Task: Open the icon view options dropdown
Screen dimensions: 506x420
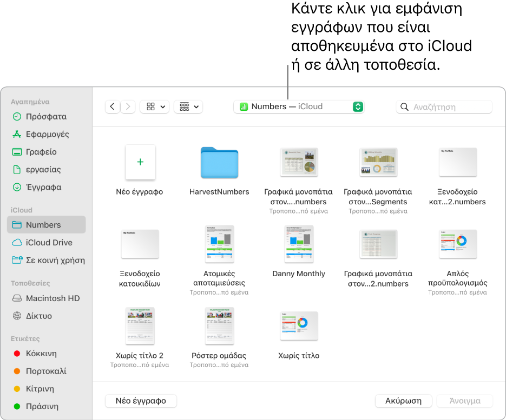Action: (x=155, y=106)
